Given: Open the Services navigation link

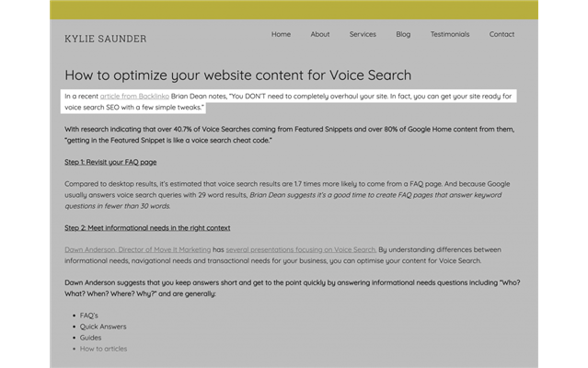Looking at the screenshot, I should (363, 34).
